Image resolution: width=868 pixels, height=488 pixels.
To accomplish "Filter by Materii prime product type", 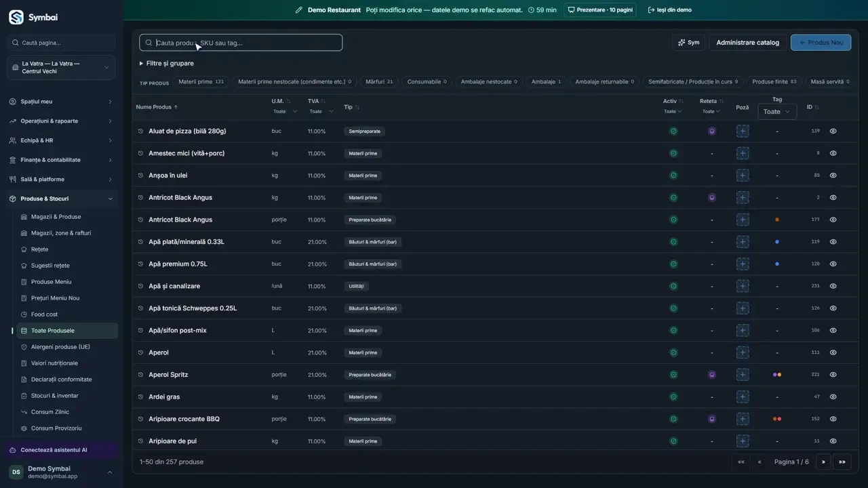I will tap(201, 82).
